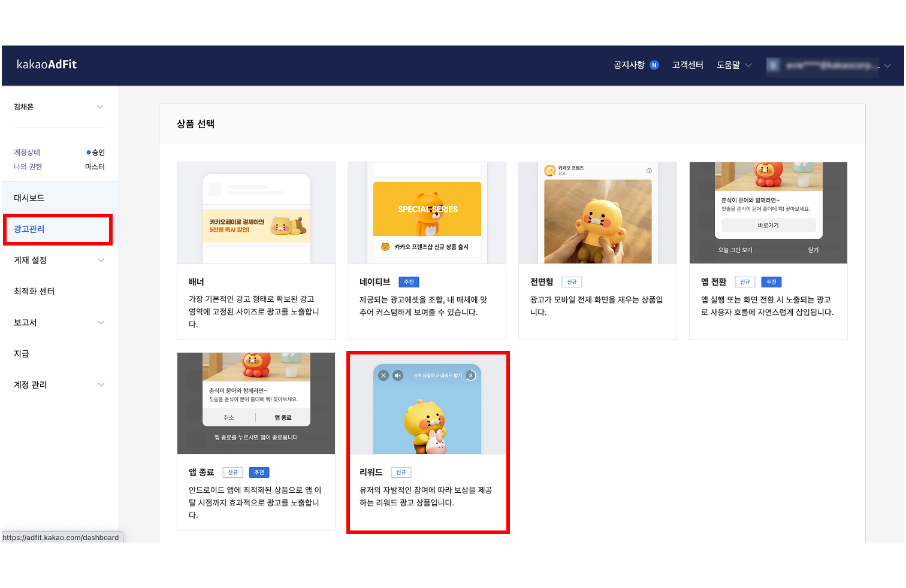Click the countdown 8 circle in 리워드 preview

click(x=471, y=375)
